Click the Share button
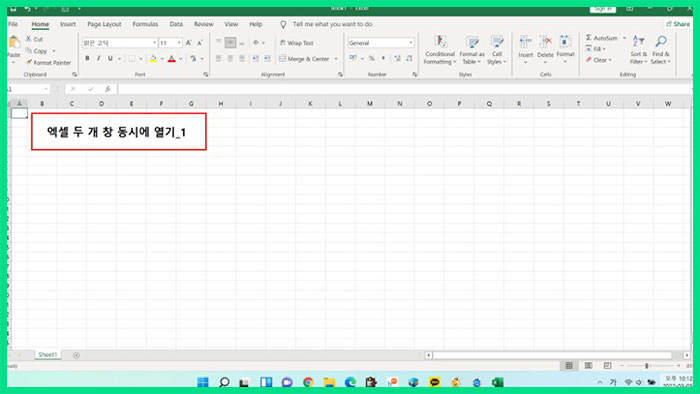Image resolution: width=700 pixels, height=394 pixels. (x=678, y=24)
